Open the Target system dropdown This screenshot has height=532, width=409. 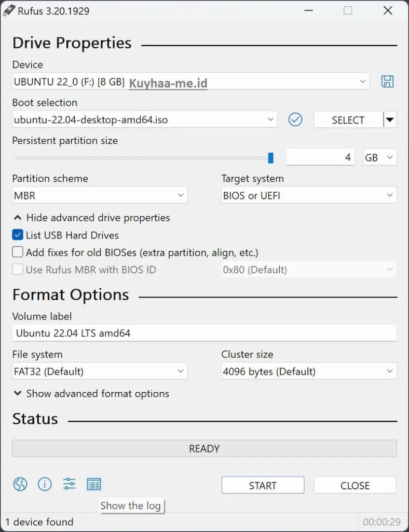click(x=309, y=196)
